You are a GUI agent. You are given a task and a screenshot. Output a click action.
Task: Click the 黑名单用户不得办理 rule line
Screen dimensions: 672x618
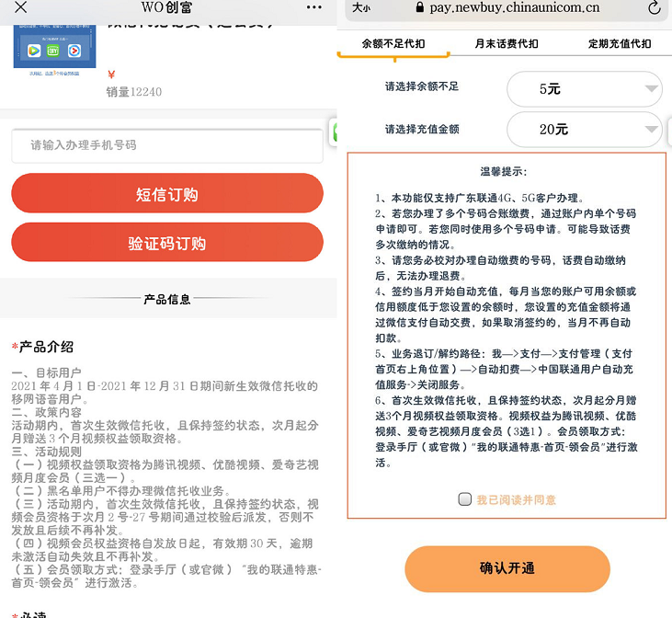click(x=123, y=491)
